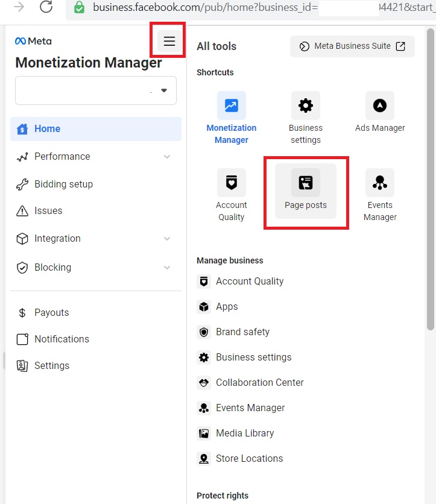Click the Media Library image icon
The width and height of the screenshot is (436, 504).
tap(204, 433)
